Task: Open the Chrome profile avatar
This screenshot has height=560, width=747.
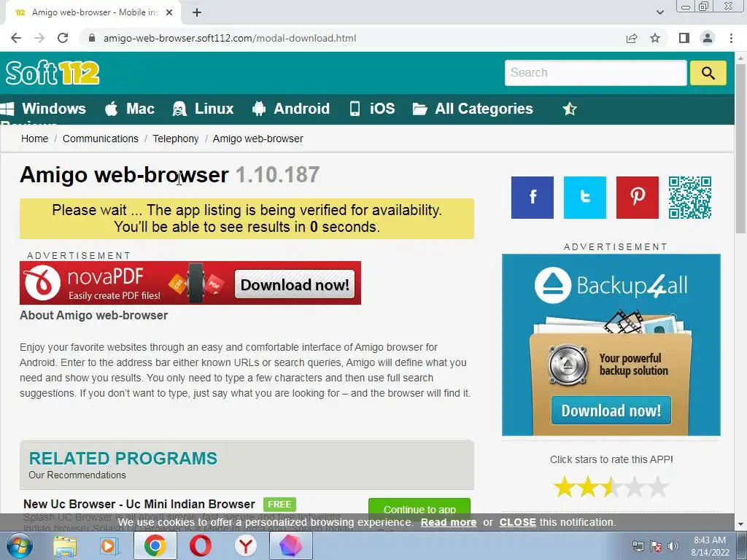Action: tap(708, 38)
